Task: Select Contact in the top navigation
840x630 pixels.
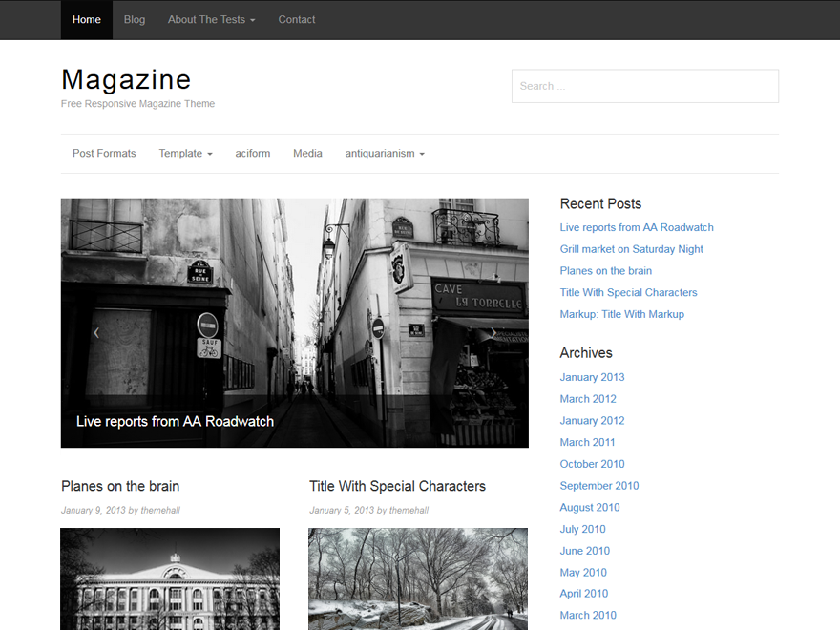Action: point(296,19)
